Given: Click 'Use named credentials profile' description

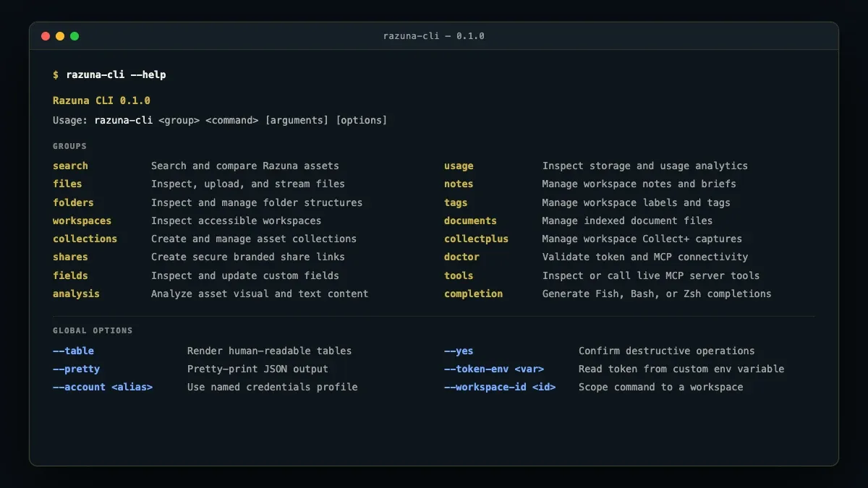Looking at the screenshot, I should tap(272, 387).
